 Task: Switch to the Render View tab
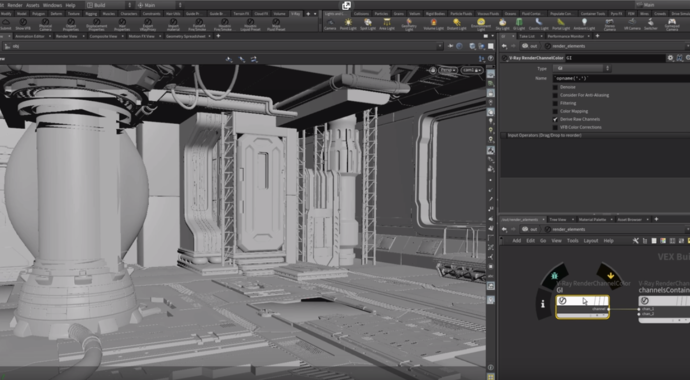pos(67,36)
